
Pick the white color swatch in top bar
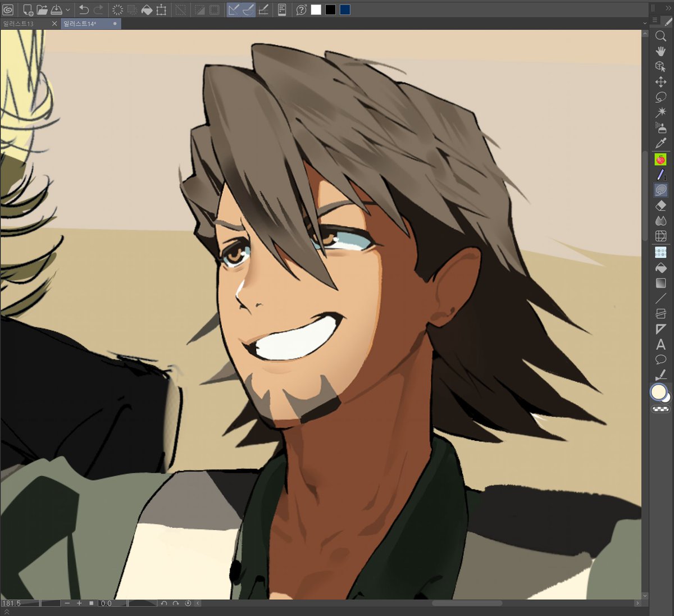coord(316,10)
